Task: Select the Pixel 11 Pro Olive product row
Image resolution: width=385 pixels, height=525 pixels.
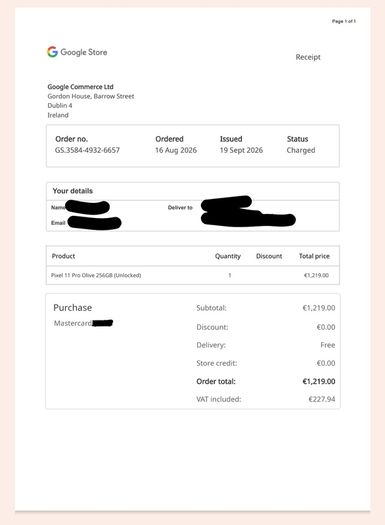Action: point(193,275)
